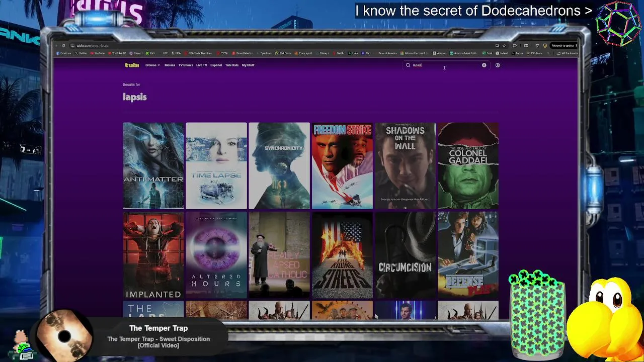The width and height of the screenshot is (644, 362).
Task: Reload the page in the browser toolbar
Action: pos(63,45)
